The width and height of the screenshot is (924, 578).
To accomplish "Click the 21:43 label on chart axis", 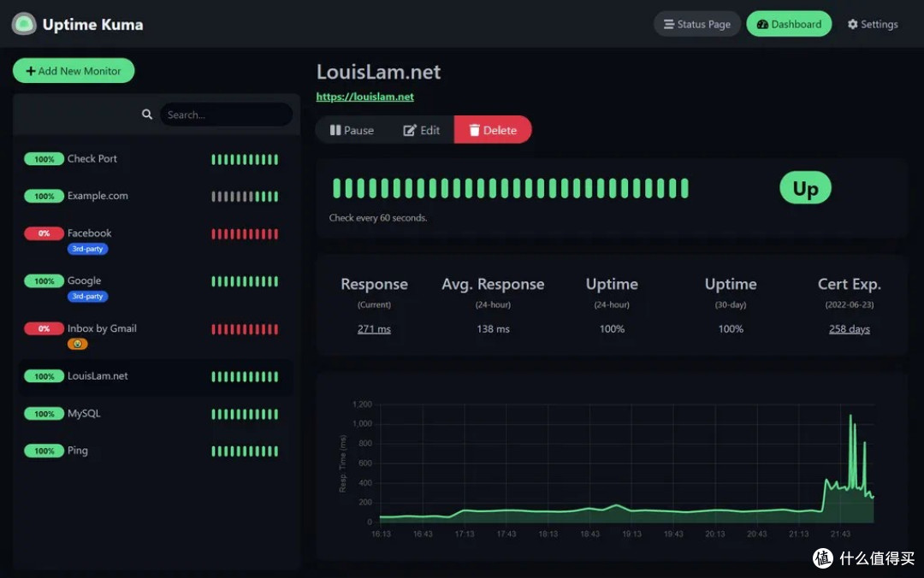I will [840, 534].
